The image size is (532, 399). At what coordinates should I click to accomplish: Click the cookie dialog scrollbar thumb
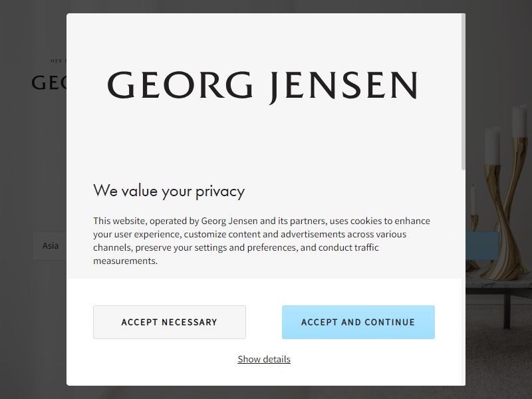[463, 92]
